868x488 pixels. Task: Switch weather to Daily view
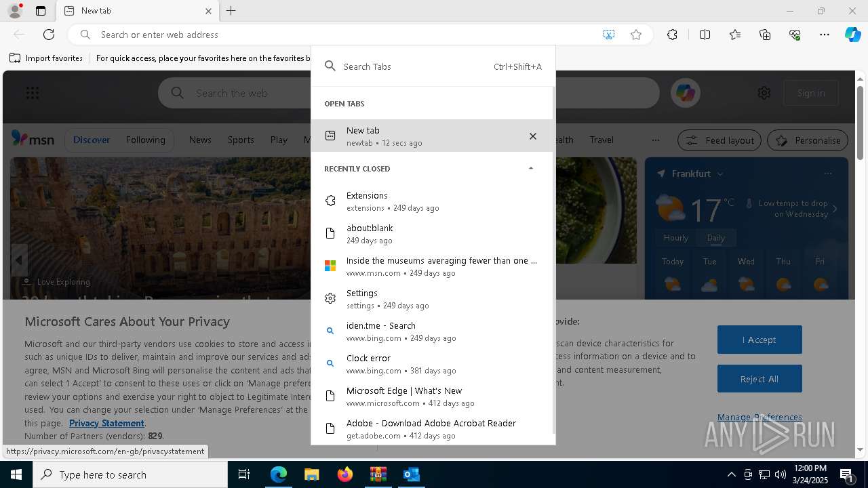click(716, 238)
